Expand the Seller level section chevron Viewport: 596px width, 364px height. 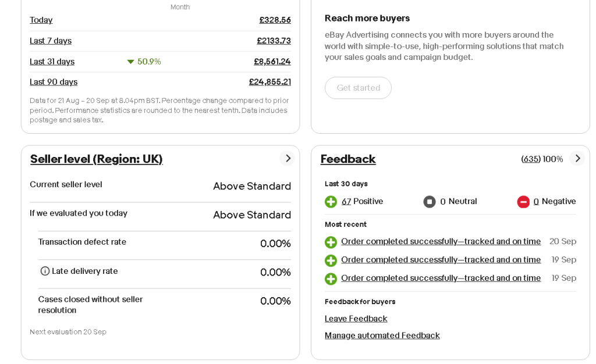(287, 159)
